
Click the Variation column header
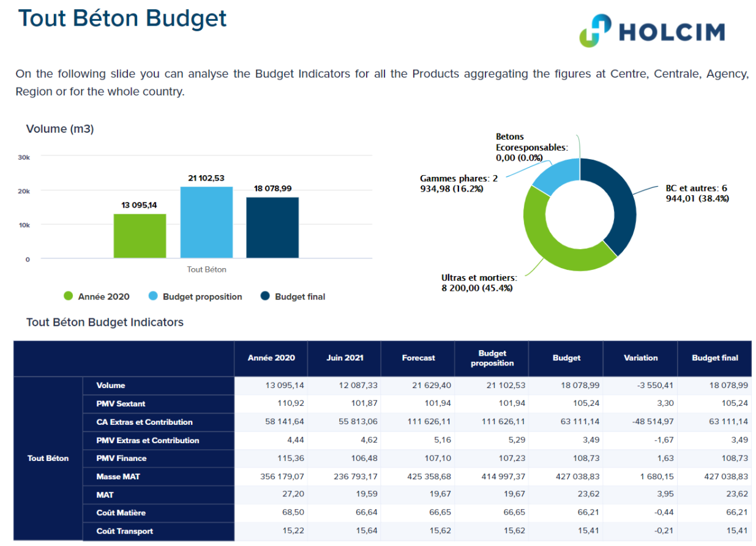coord(640,358)
